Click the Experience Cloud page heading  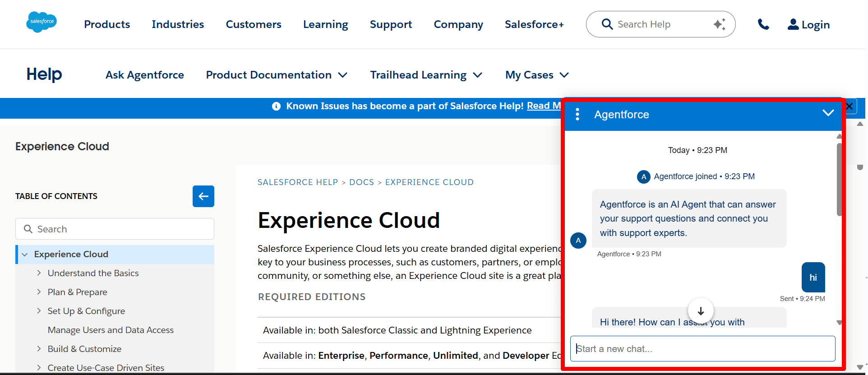(x=349, y=220)
